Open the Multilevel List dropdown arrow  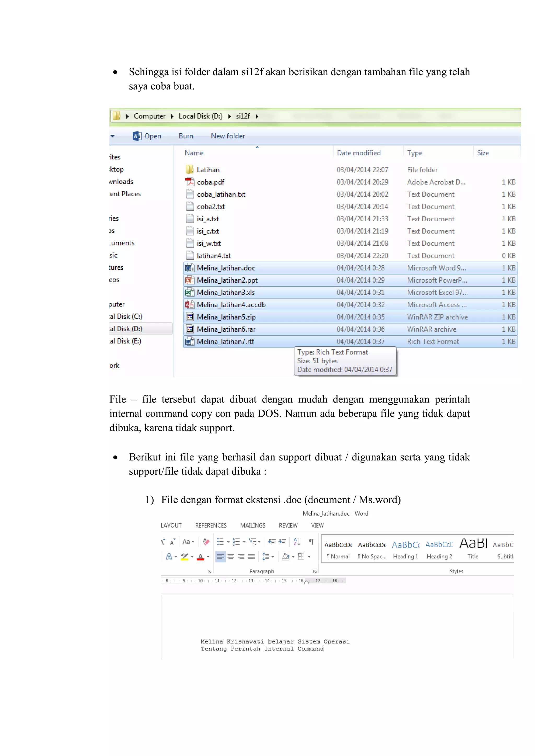[x=259, y=542]
